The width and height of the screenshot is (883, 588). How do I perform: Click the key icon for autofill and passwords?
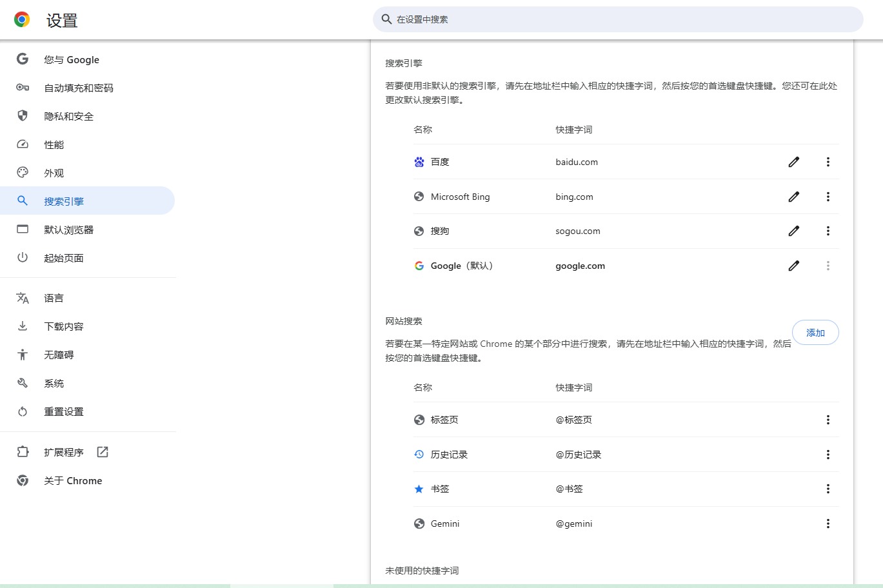pos(23,87)
